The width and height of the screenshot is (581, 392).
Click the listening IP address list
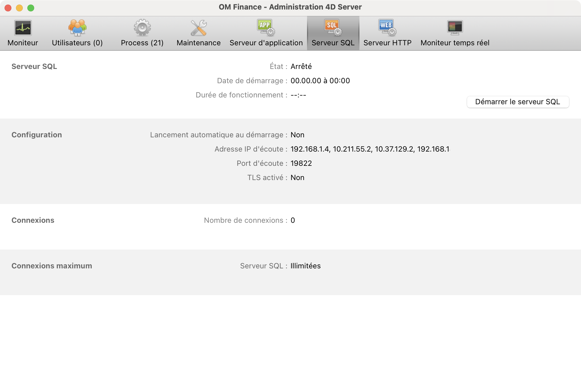pyautogui.click(x=370, y=149)
